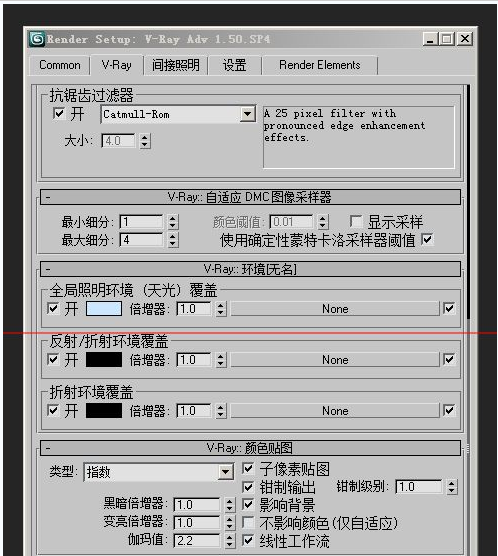
Task: Collapse the V-Ray 颜色贴图 rollout
Action: (x=250, y=448)
